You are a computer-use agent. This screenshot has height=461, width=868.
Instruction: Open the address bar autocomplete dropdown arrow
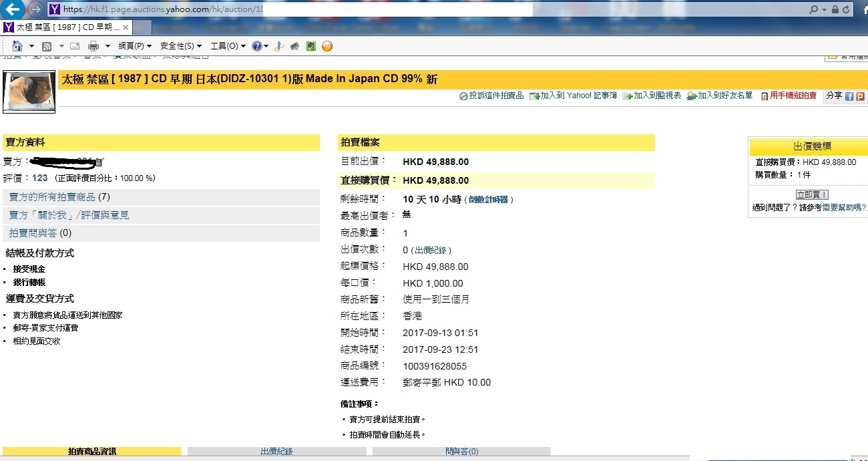click(x=825, y=10)
